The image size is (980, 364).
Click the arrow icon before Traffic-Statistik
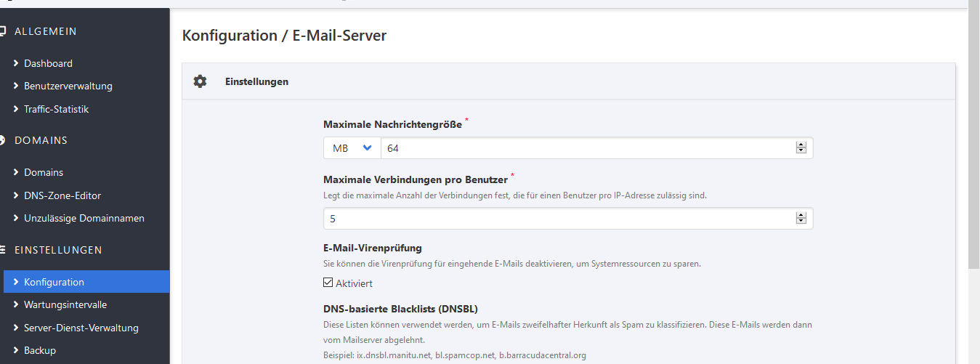[x=16, y=109]
